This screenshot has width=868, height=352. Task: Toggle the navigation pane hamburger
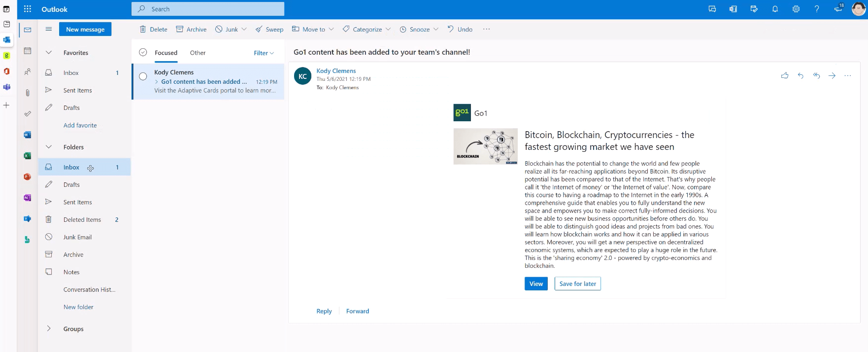[x=49, y=29]
